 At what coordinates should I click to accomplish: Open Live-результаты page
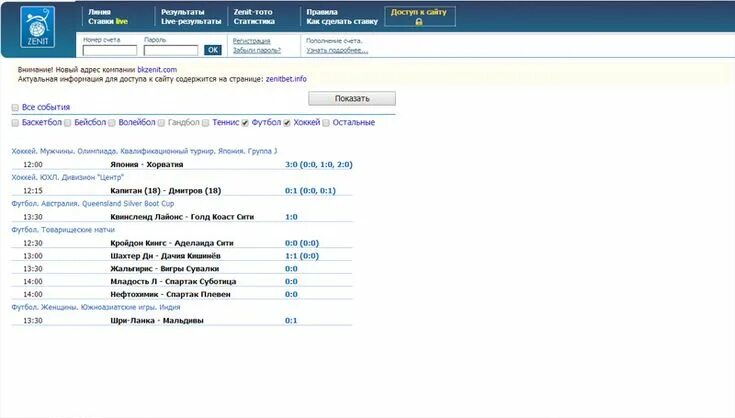tap(191, 22)
